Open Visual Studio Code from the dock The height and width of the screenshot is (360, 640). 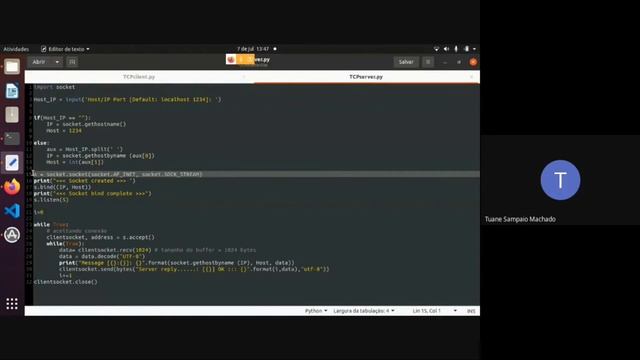coord(12,211)
